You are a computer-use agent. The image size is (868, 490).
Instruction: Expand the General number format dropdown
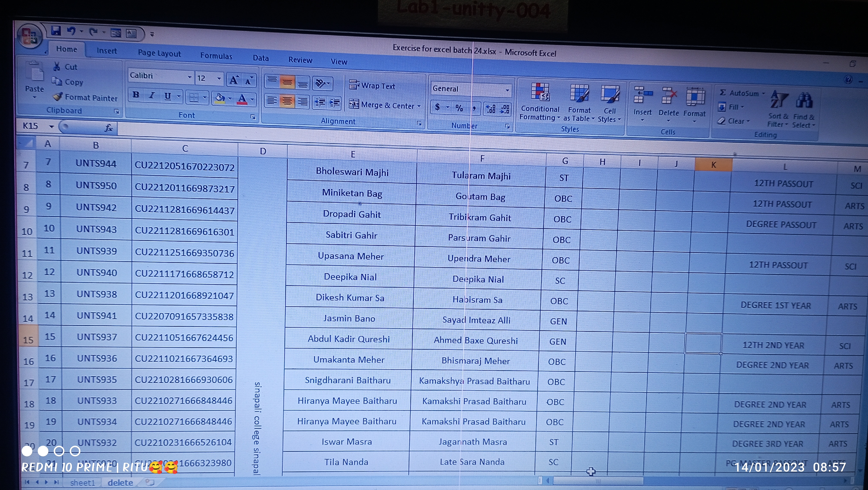[507, 90]
